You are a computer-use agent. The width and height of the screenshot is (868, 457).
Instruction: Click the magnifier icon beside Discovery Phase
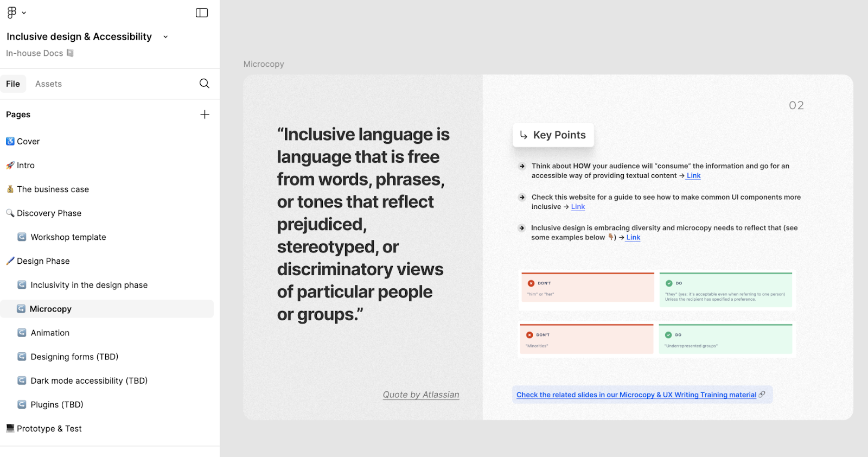coord(10,213)
